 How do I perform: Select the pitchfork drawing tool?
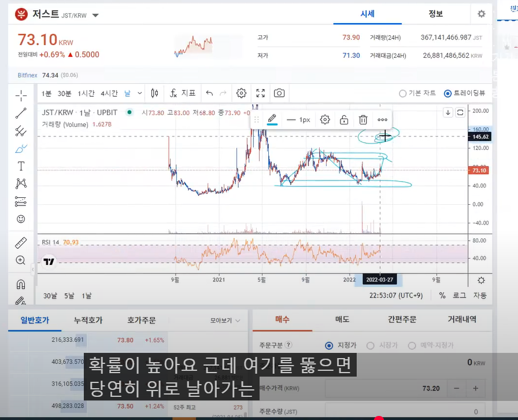(21, 131)
